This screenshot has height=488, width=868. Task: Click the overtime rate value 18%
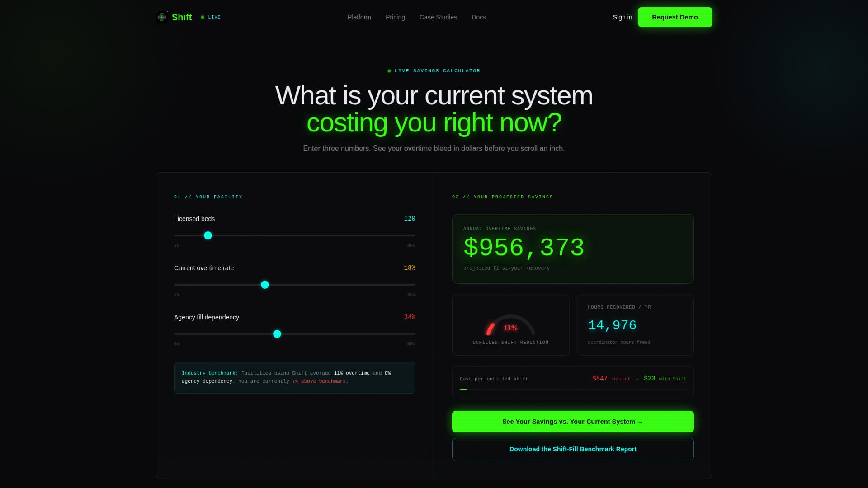(x=410, y=268)
